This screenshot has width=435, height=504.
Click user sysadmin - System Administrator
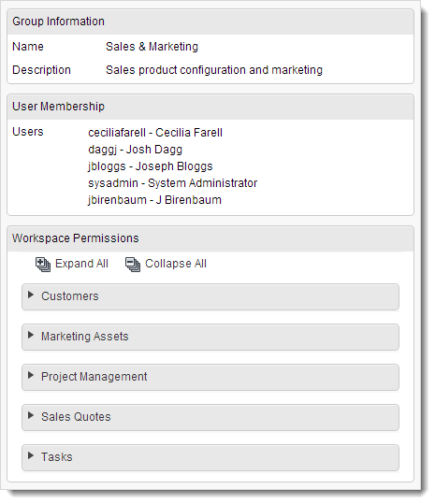pyautogui.click(x=173, y=183)
